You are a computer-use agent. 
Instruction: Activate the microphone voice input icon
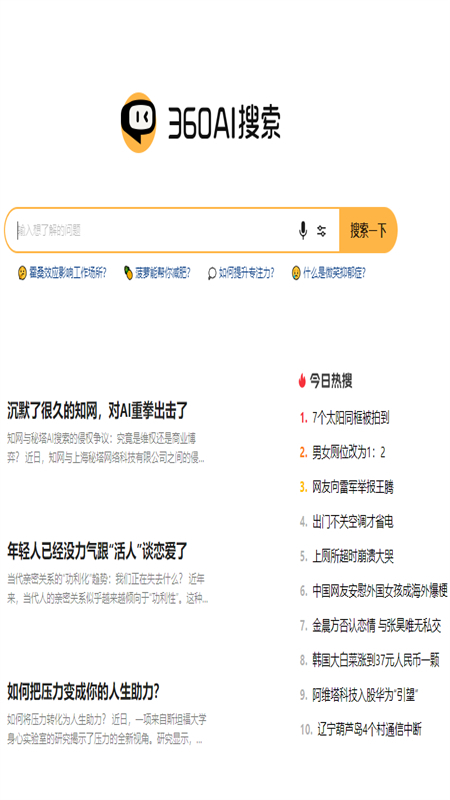point(303,230)
